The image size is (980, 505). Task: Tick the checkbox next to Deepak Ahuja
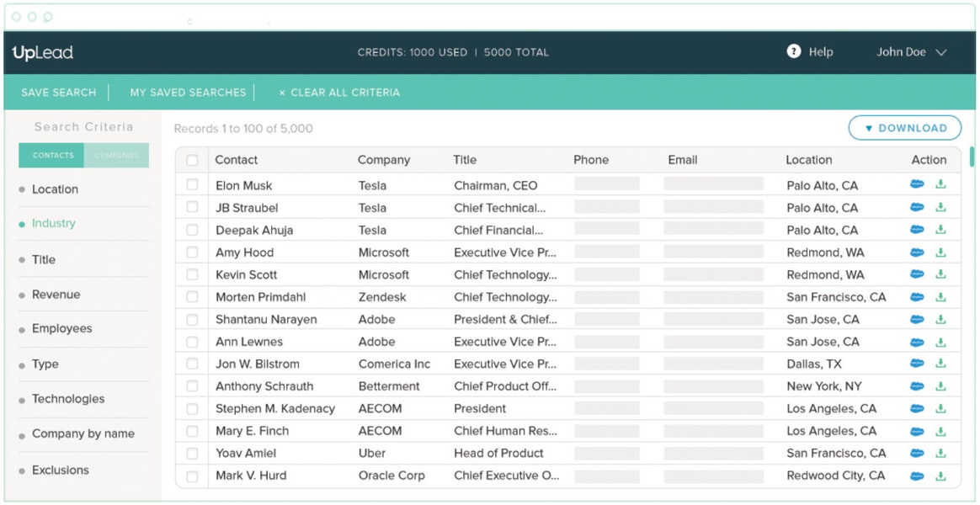pos(193,230)
